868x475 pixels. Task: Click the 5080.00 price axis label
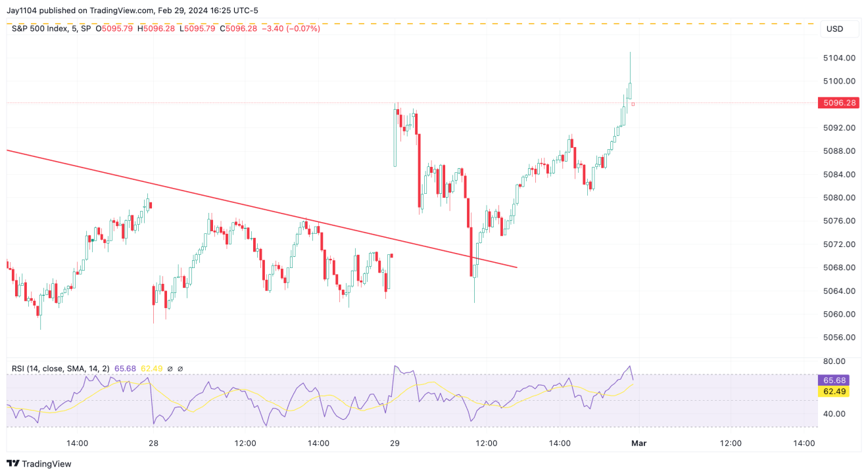pos(839,198)
